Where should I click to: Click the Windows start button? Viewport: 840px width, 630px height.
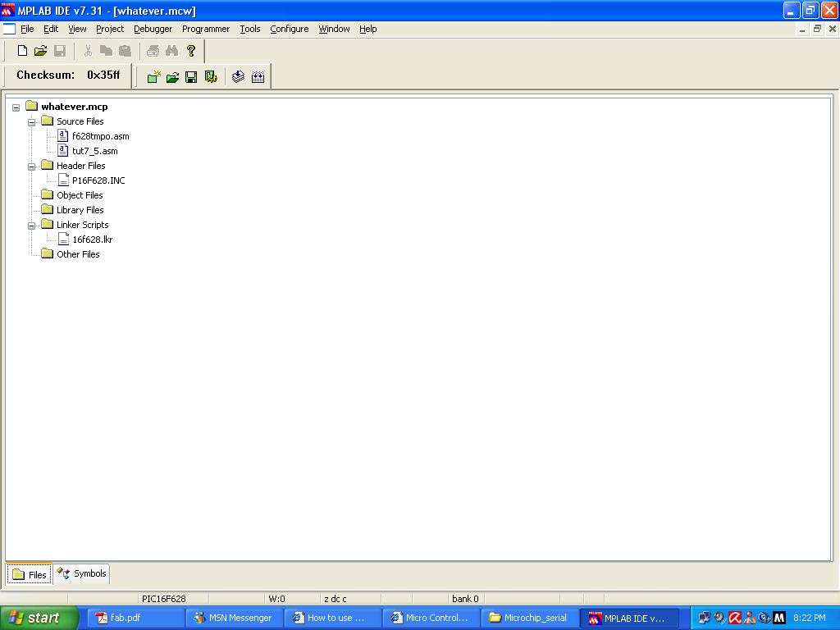[x=39, y=618]
